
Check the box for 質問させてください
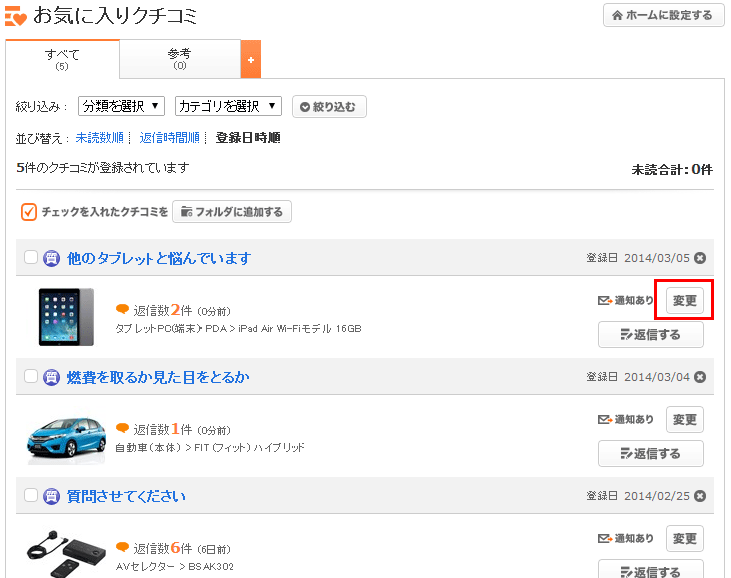click(31, 495)
